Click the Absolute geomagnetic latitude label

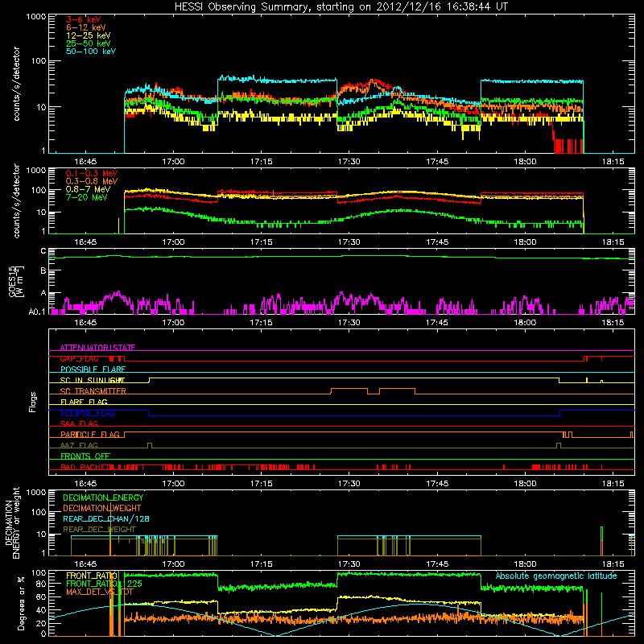[x=556, y=576]
